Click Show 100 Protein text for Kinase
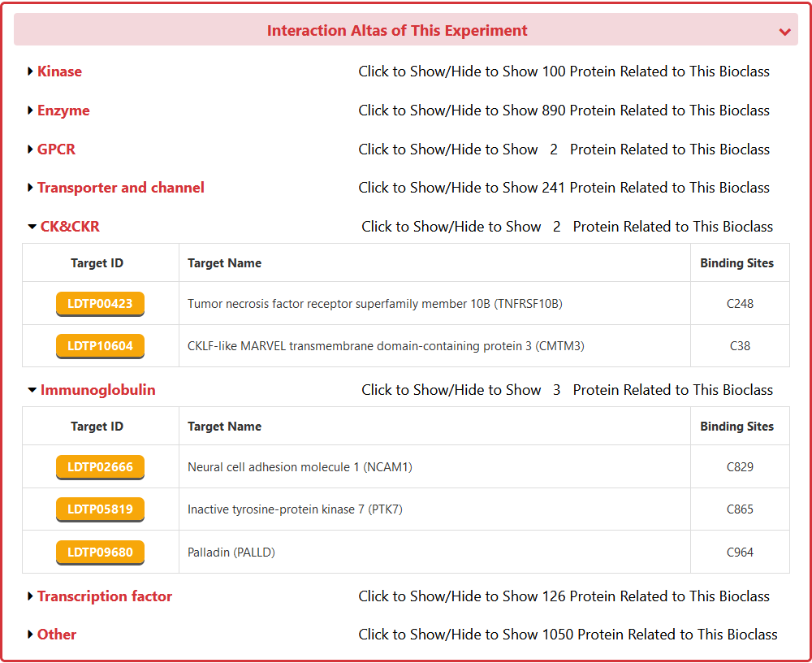 pos(564,71)
